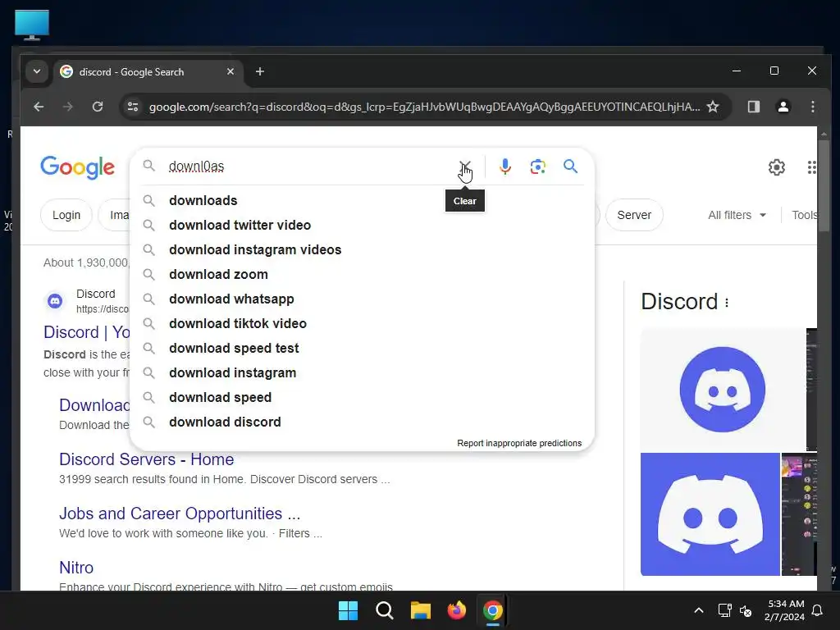Bookmark this page with star icon

click(x=713, y=107)
